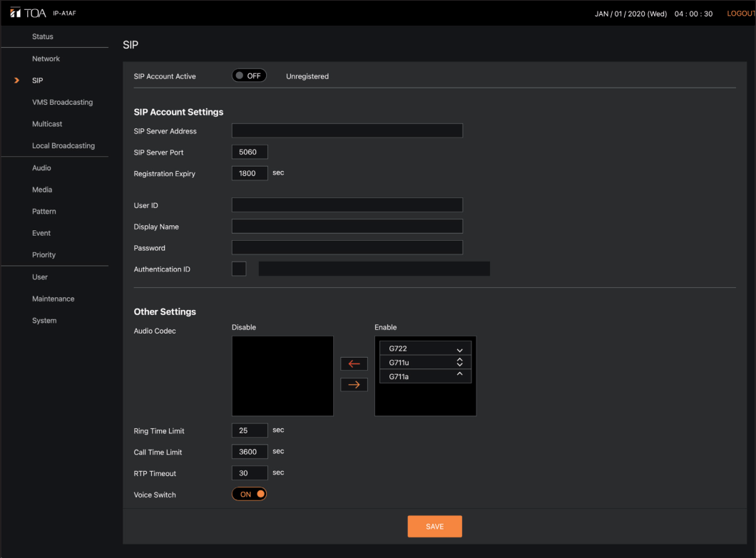Click the left arrow codec move button
Screen dimensions: 756x558
354,364
